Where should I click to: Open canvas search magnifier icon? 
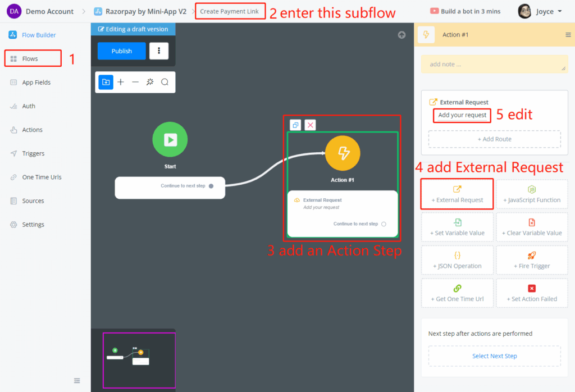point(165,82)
